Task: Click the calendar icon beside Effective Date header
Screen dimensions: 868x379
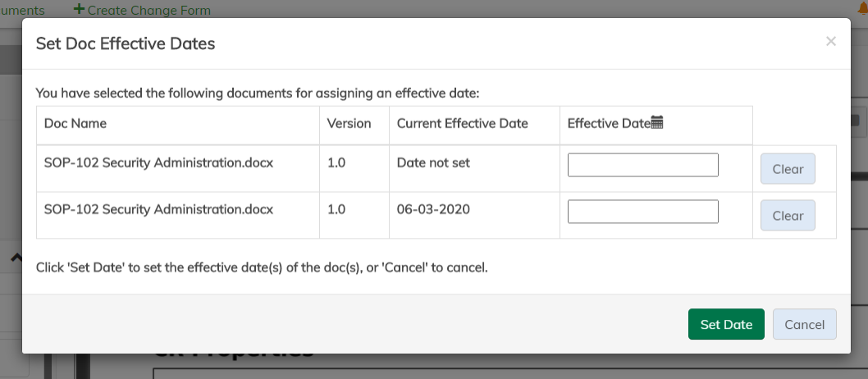Action: pyautogui.click(x=656, y=123)
